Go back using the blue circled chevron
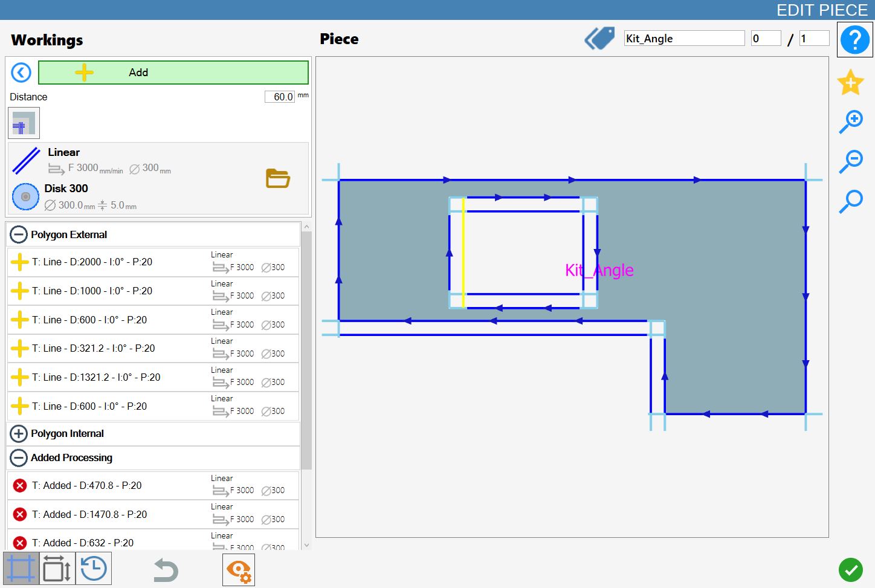The height and width of the screenshot is (588, 875). (x=21, y=73)
